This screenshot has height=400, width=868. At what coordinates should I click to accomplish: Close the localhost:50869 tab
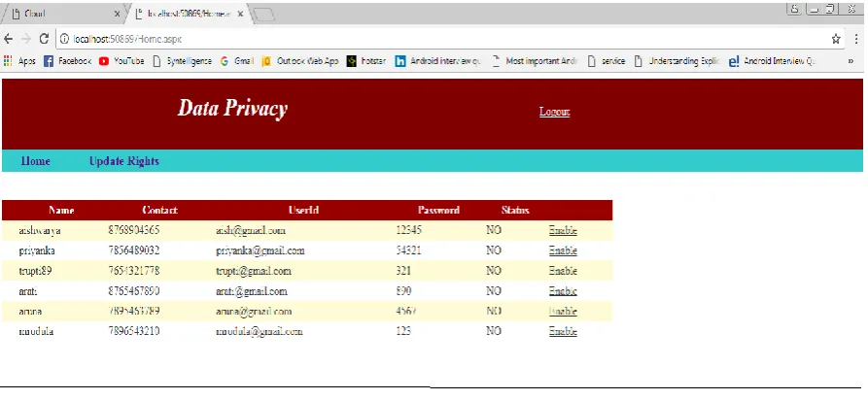click(x=240, y=14)
